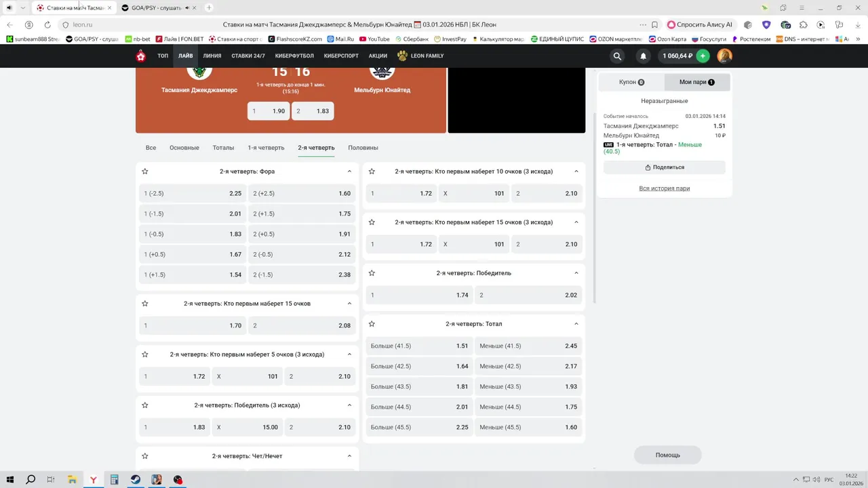Star 'Кто первым наберет 10 очков (3 исхода)' market
Image resolution: width=868 pixels, height=488 pixels.
[x=372, y=171]
